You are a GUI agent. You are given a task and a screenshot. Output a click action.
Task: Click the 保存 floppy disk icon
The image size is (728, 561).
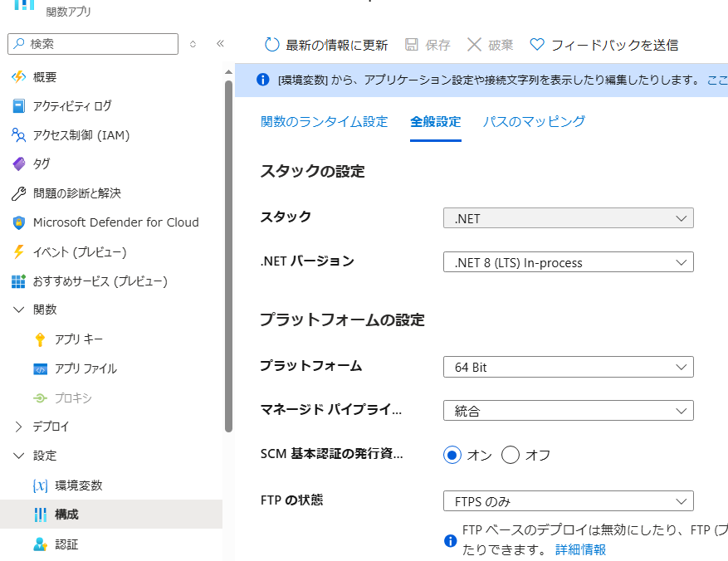(412, 45)
